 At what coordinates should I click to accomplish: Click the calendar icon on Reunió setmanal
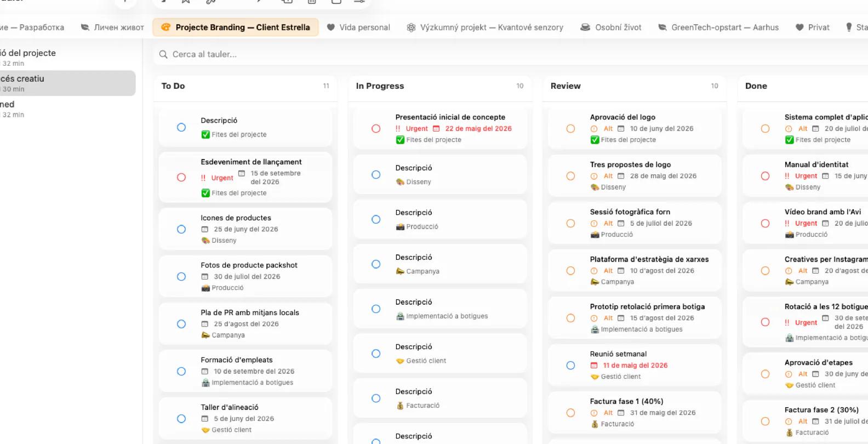[x=594, y=366]
